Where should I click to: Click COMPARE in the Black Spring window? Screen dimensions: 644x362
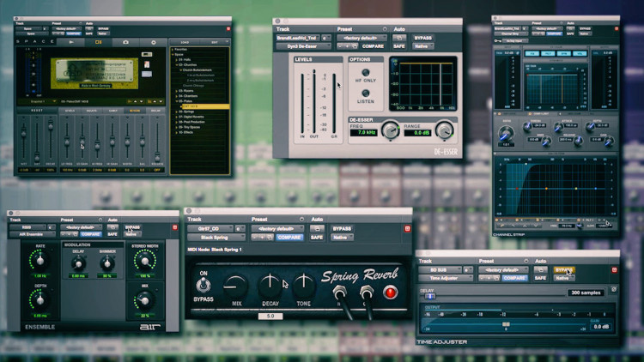289,238
